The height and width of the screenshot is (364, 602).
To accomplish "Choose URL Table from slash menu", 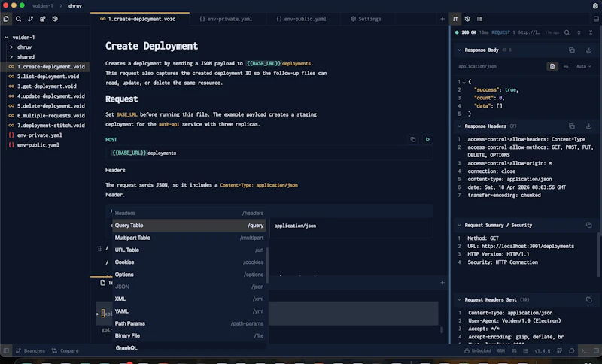I will [190, 250].
